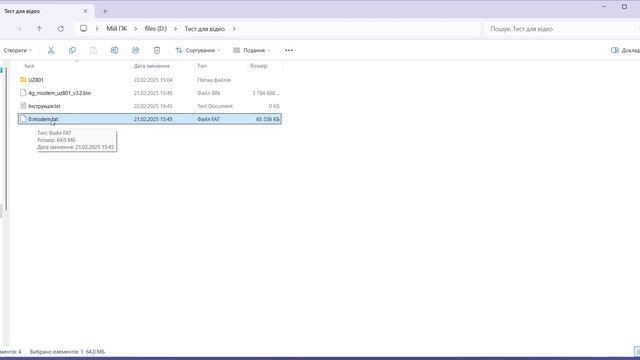Open a new tab with plus button
The height and width of the screenshot is (360, 640).
[105, 11]
